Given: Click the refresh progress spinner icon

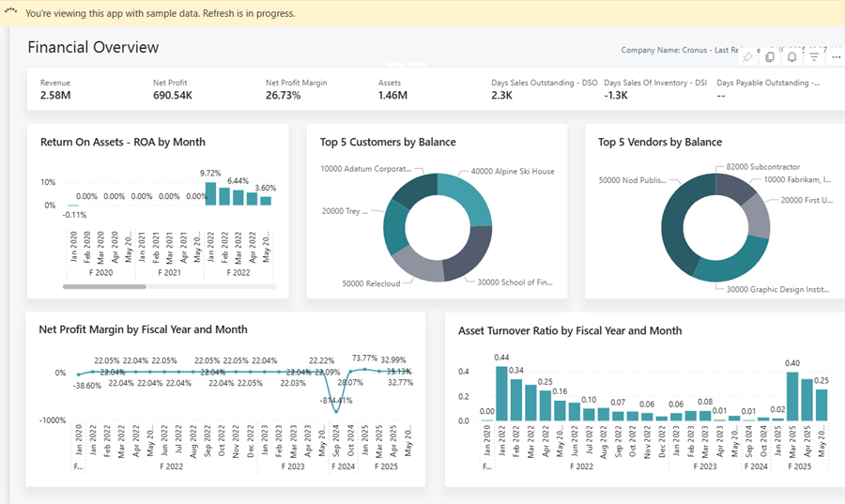Looking at the screenshot, I should click(x=10, y=12).
